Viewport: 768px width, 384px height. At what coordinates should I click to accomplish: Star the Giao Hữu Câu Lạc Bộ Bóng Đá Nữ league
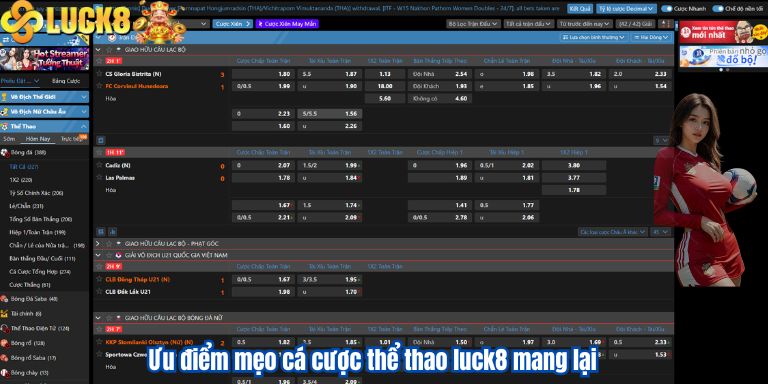[x=109, y=318]
